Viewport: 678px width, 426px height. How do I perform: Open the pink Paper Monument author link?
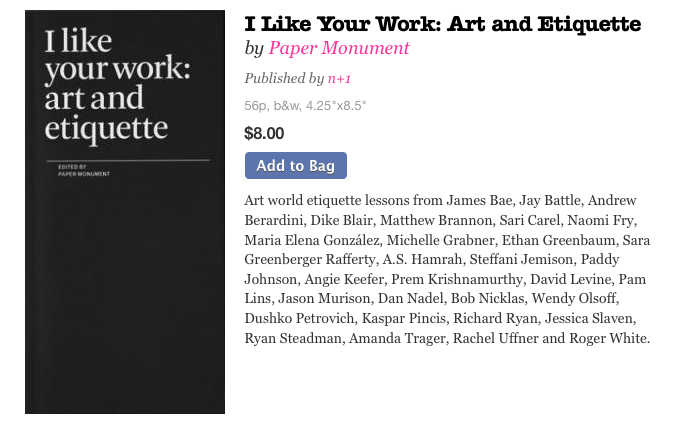coord(339,48)
